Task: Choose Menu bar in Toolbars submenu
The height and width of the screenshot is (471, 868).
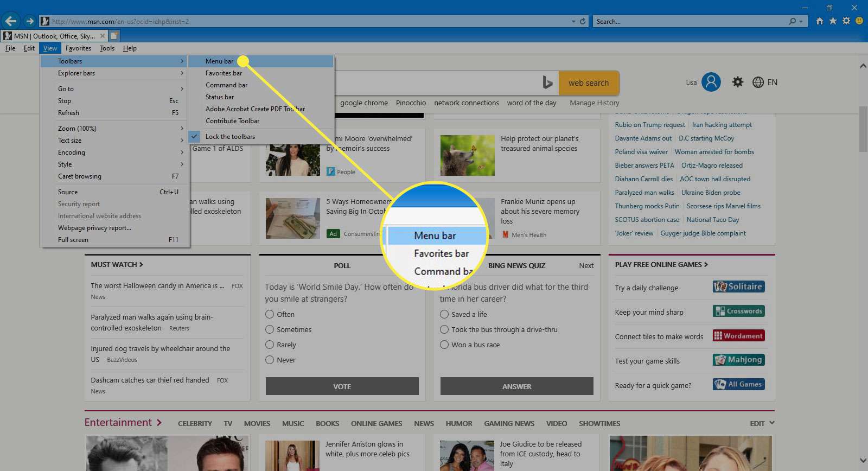Action: coord(261,61)
